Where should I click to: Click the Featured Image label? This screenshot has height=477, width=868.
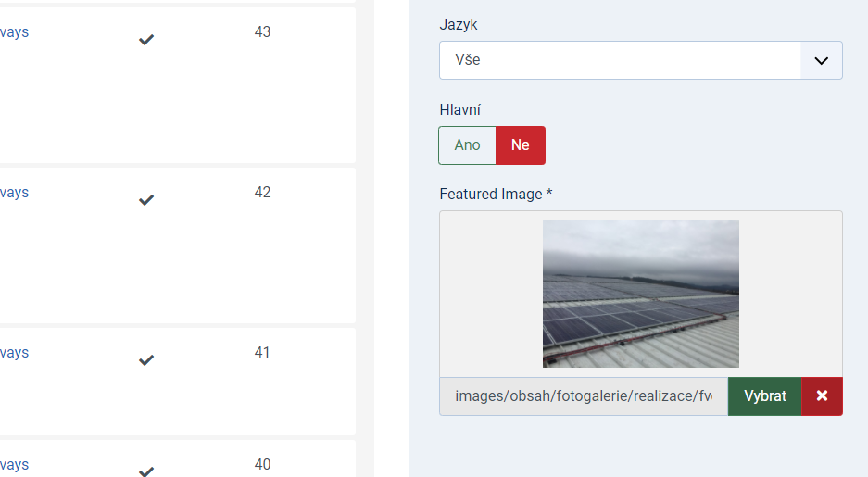point(496,194)
